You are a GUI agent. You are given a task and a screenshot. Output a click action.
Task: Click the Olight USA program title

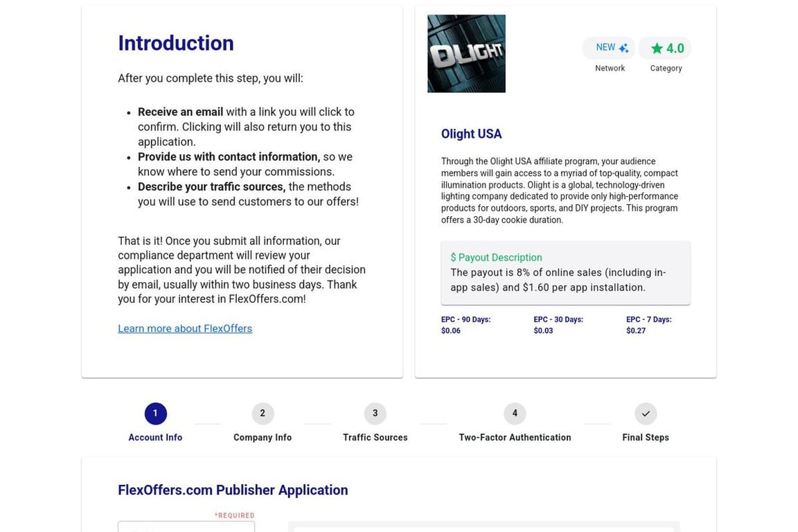click(x=471, y=134)
